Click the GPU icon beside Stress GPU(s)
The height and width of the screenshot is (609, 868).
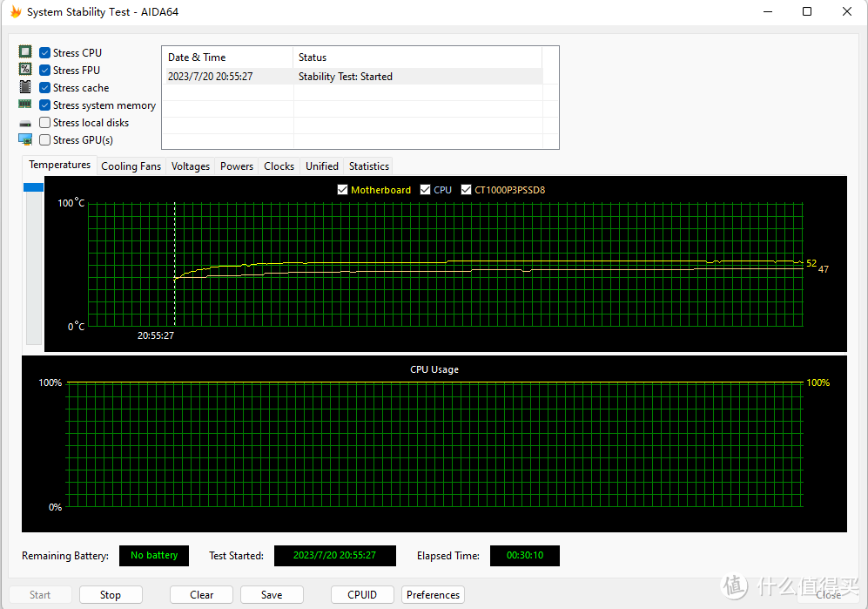pos(24,139)
